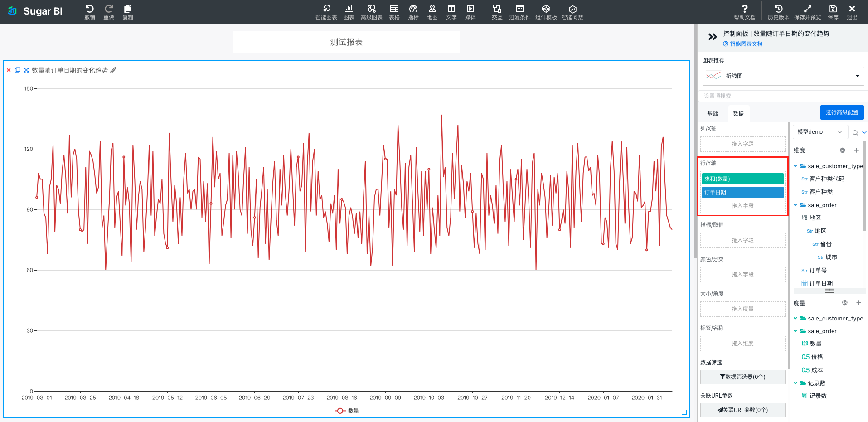The image size is (868, 422).
Task: Duplicate the chart component icon
Action: coord(18,70)
